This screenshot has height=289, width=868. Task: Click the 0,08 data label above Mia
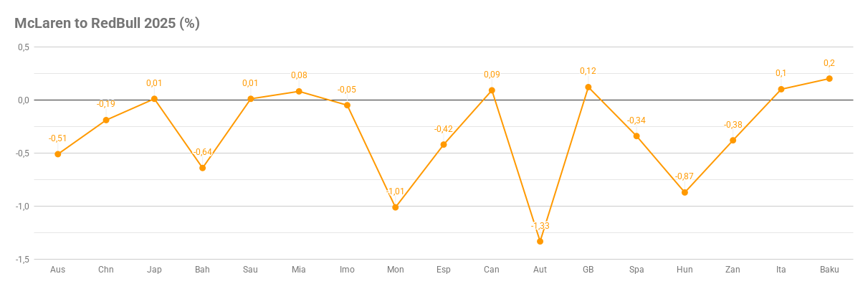coord(299,75)
